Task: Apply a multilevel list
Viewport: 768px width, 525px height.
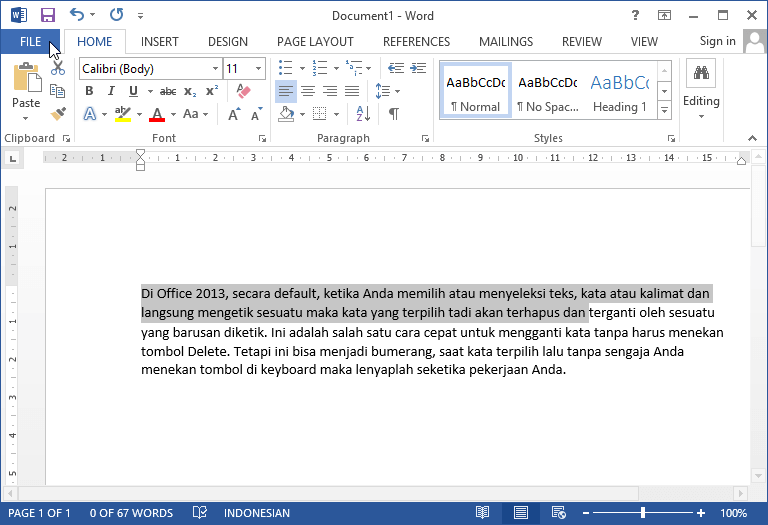Action: (x=354, y=68)
